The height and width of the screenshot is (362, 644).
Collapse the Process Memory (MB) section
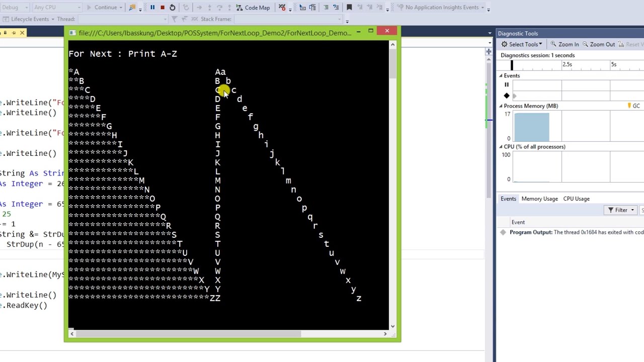501,106
